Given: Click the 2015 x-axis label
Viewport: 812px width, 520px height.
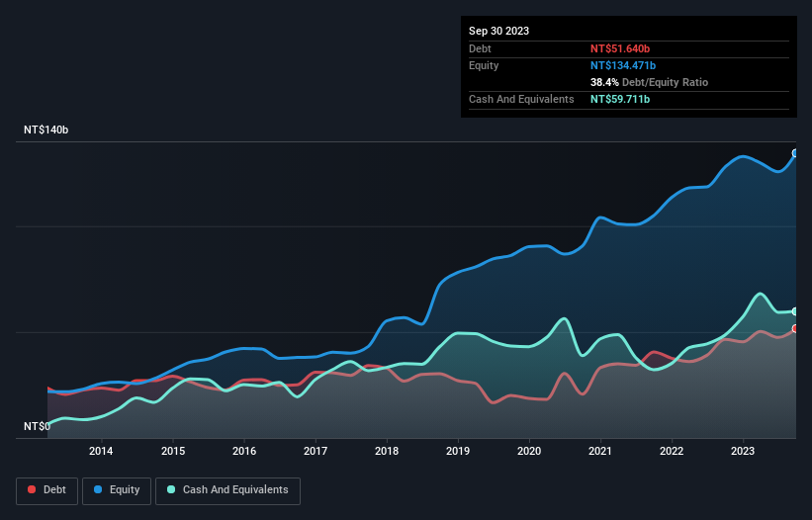Looking at the screenshot, I should 173,451.
